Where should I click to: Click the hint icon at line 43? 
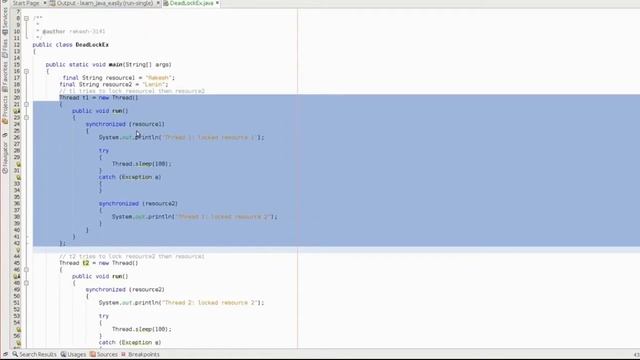tap(18, 250)
